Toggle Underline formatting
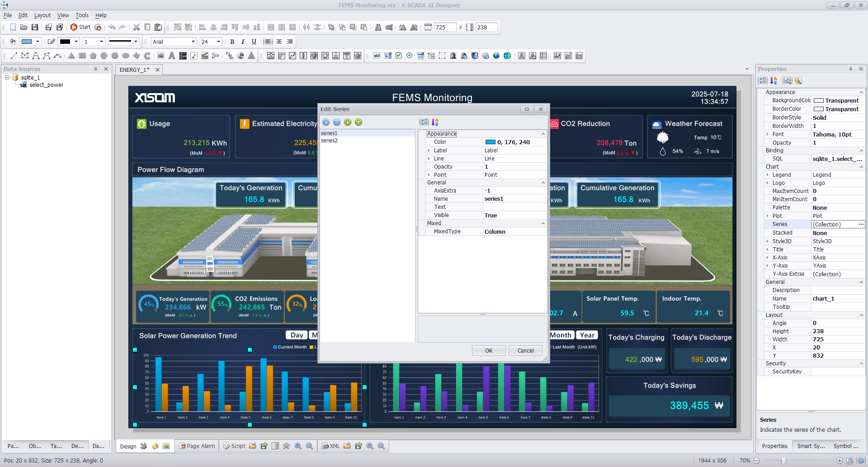Screen dimensions: 868x467 (254, 42)
